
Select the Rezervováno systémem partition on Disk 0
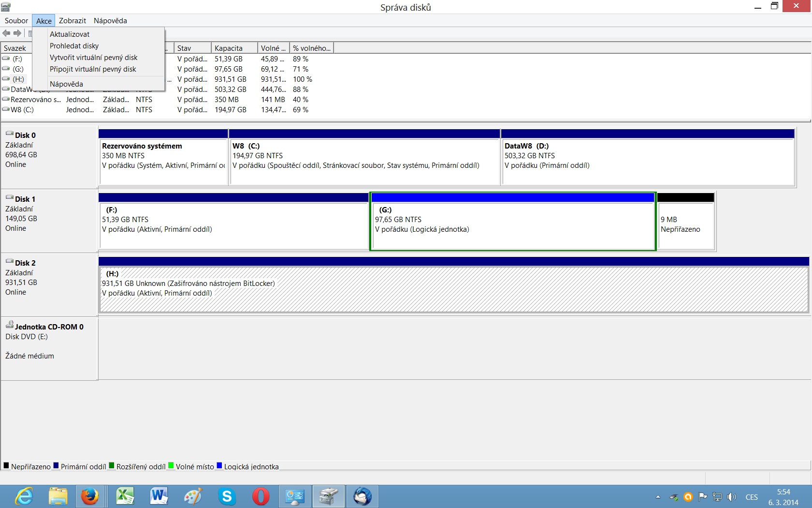coord(163,157)
